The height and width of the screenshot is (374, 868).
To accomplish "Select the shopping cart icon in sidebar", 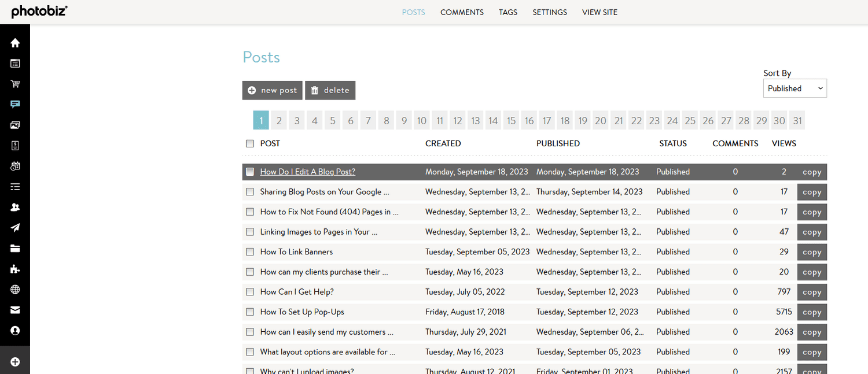I will click(14, 84).
